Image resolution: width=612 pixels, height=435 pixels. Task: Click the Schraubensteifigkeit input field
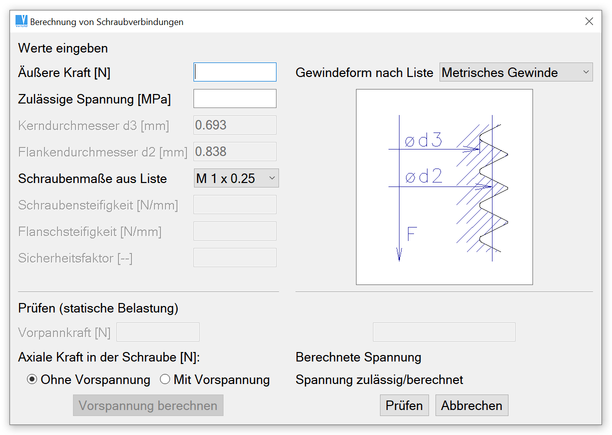(235, 204)
